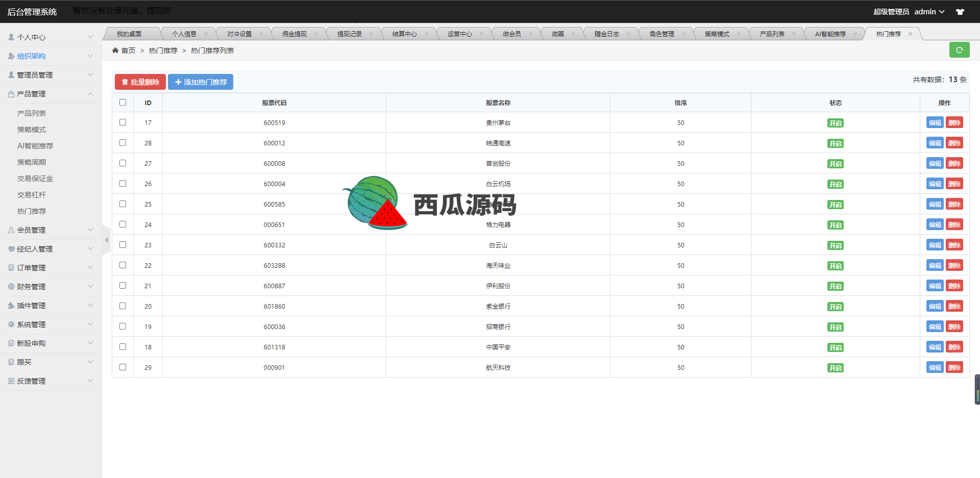Screen dimensions: 980x478
Task: Close the 个人信息 tab with its x
Action: point(206,34)
